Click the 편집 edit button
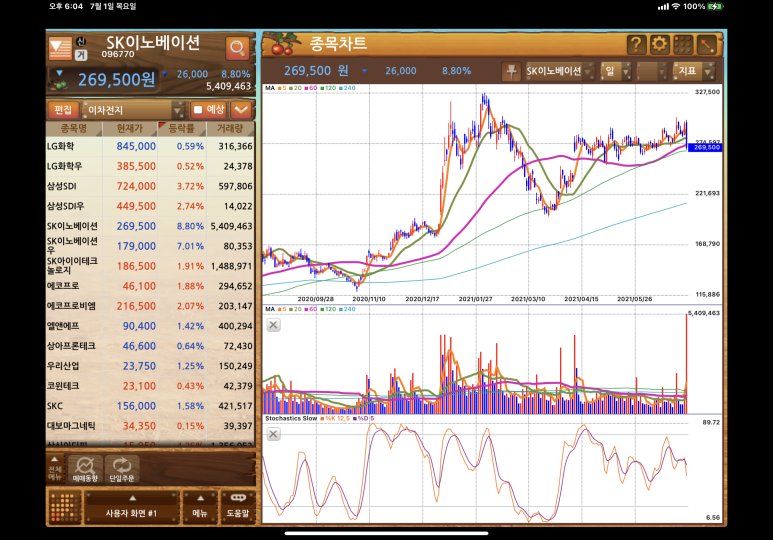This screenshot has width=773, height=540. coord(63,109)
